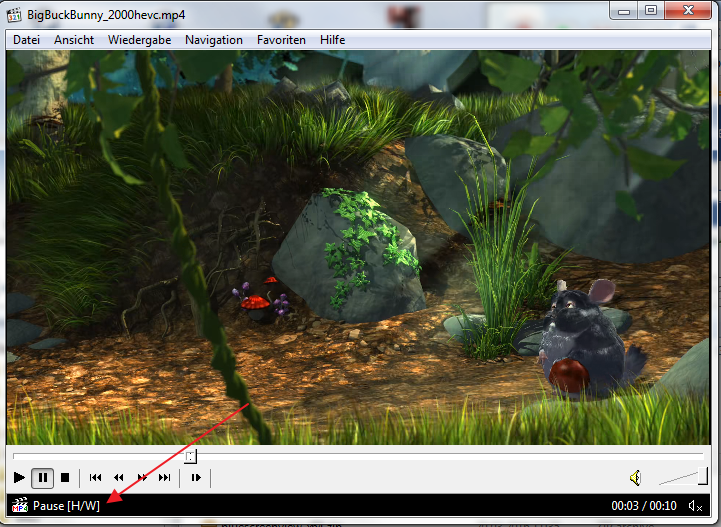Image resolution: width=721 pixels, height=527 pixels.
Task: Skip to previous file button
Action: click(96, 478)
